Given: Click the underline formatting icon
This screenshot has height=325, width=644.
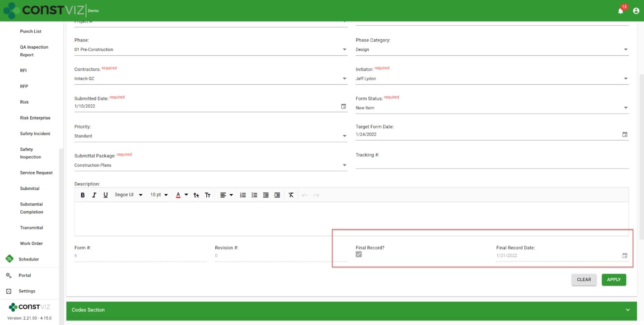Looking at the screenshot, I should tap(105, 195).
